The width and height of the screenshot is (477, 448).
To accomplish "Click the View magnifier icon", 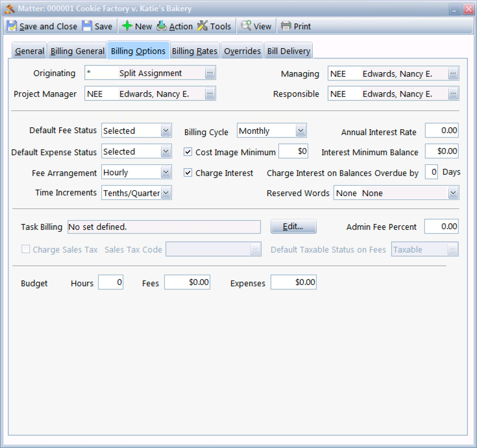I will tap(247, 27).
